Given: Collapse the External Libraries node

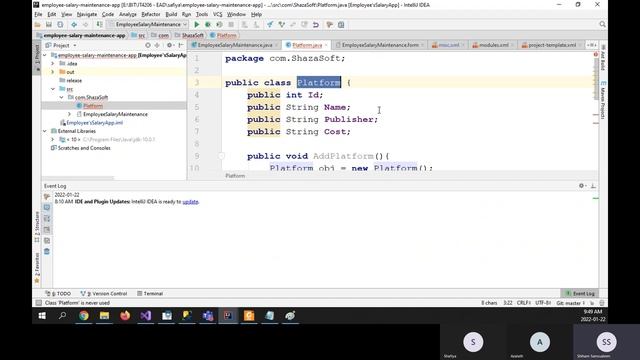Looking at the screenshot, I should pos(45,131).
